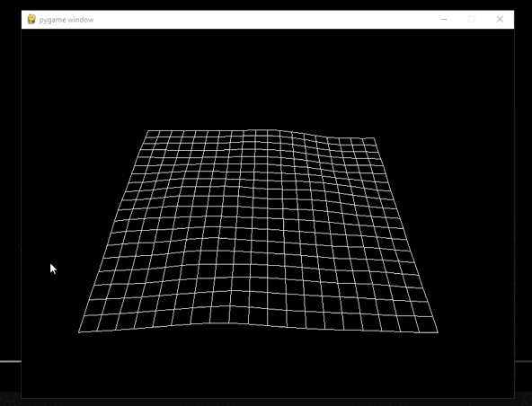
Task: Click the pygame snake icon in title bar
Action: (x=31, y=20)
